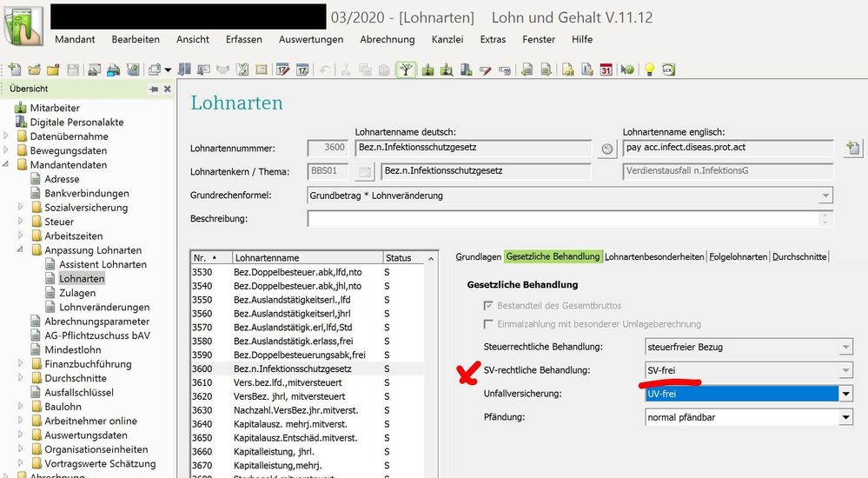Switch to the Folgelohnarten tab
Screen dimensions: 868x478
(738, 256)
